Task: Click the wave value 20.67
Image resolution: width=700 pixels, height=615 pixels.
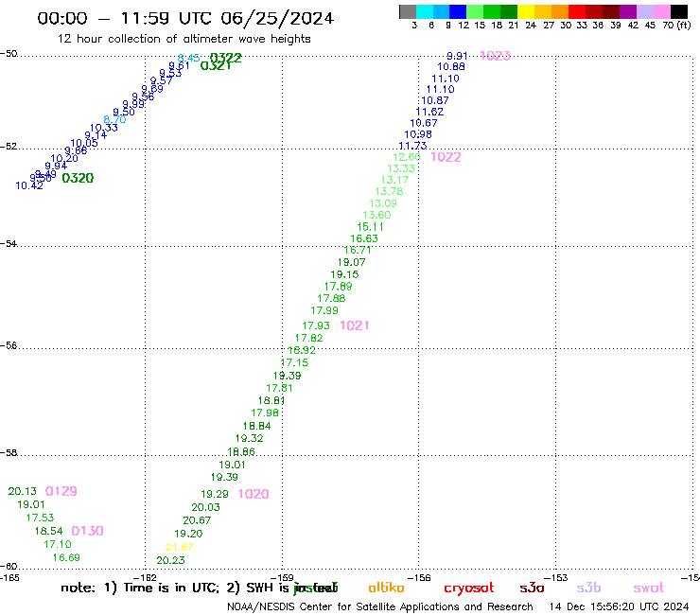Action: (x=197, y=520)
